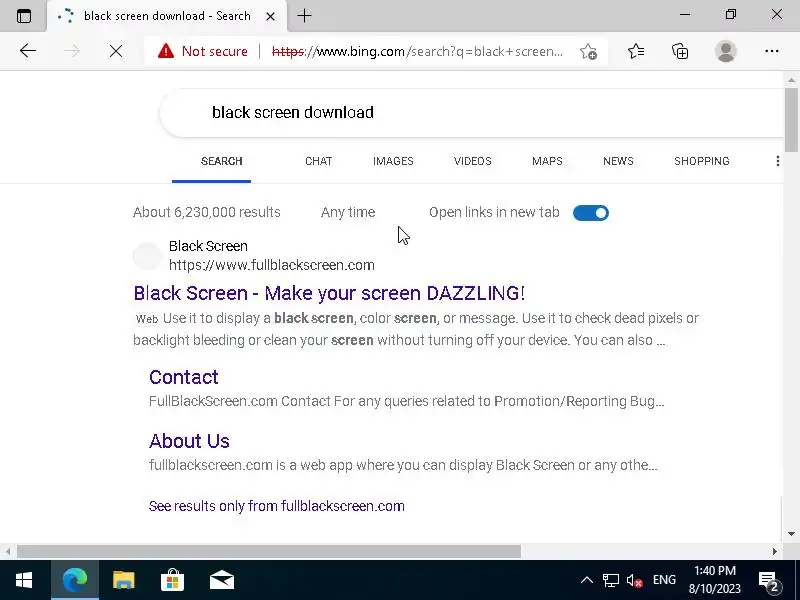800x600 pixels.
Task: Open the About Us sublink
Action: pyautogui.click(x=189, y=441)
